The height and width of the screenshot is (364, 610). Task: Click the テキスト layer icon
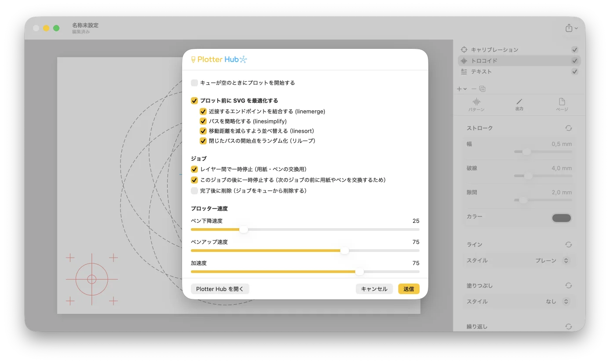coord(464,72)
